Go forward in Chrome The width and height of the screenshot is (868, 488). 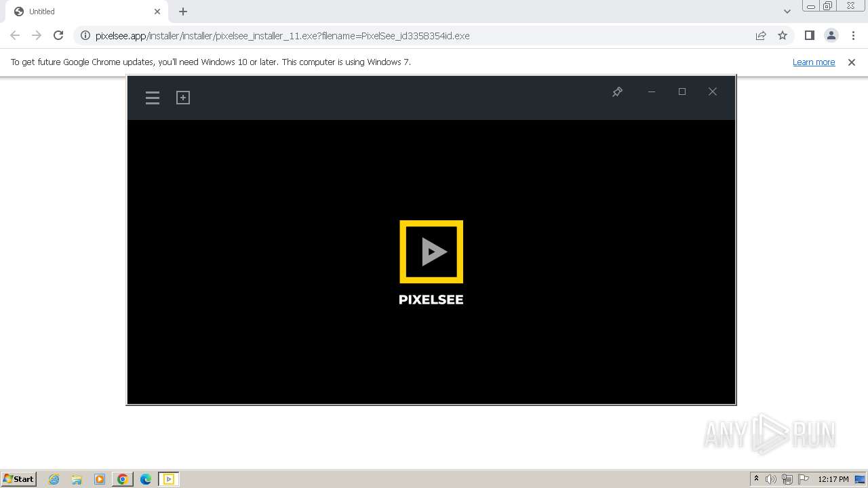[x=37, y=35]
